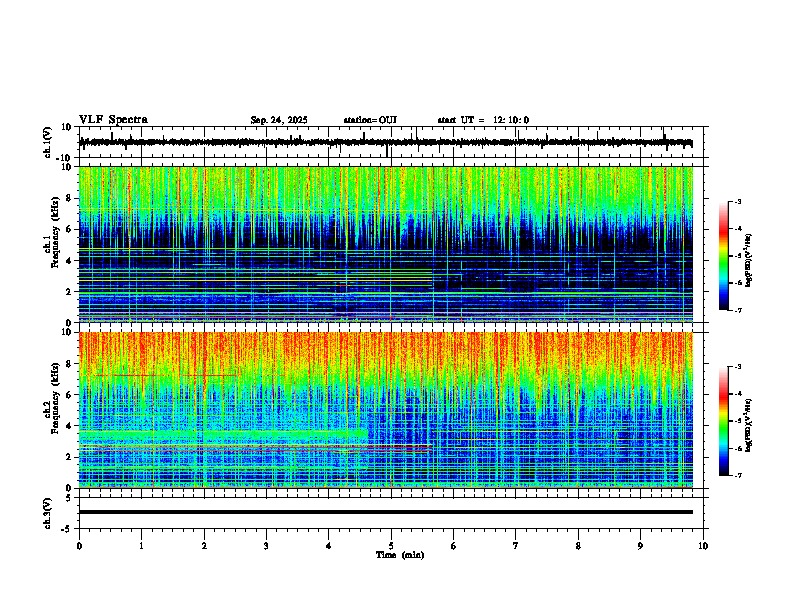The image size is (792, 612).
Task: Click the time axis tick label 10
Action: coord(703,546)
